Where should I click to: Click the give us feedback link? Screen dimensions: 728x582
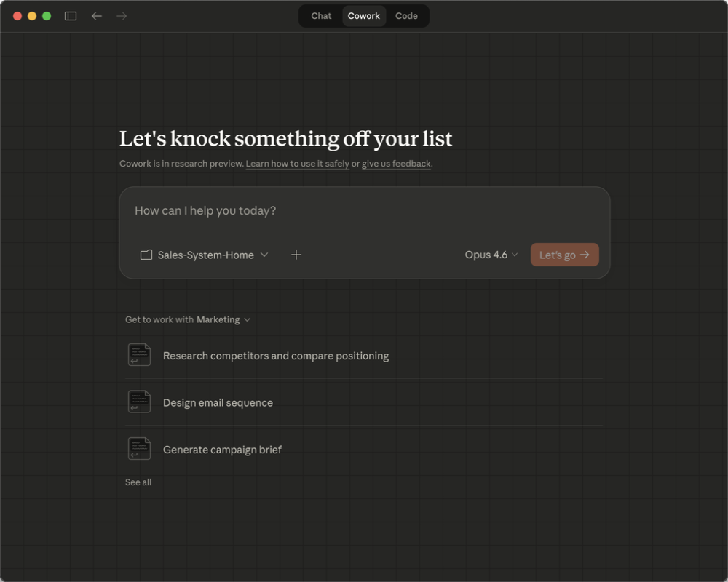point(396,164)
